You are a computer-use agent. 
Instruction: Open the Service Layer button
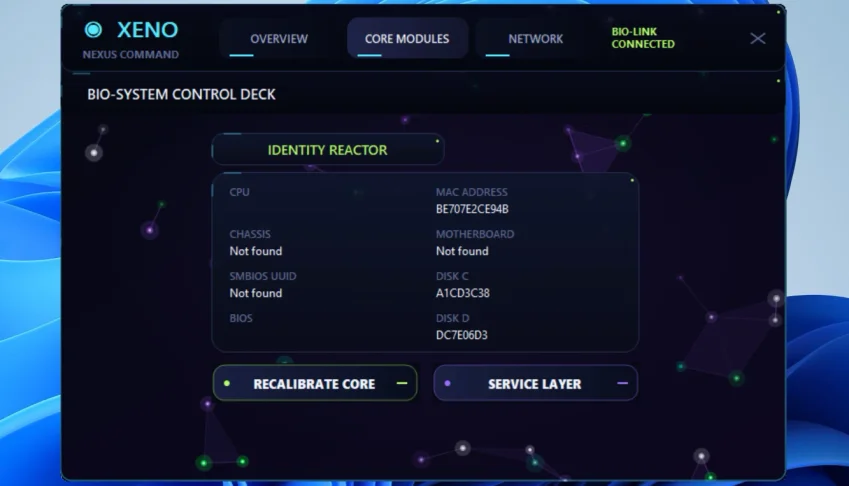[535, 384]
